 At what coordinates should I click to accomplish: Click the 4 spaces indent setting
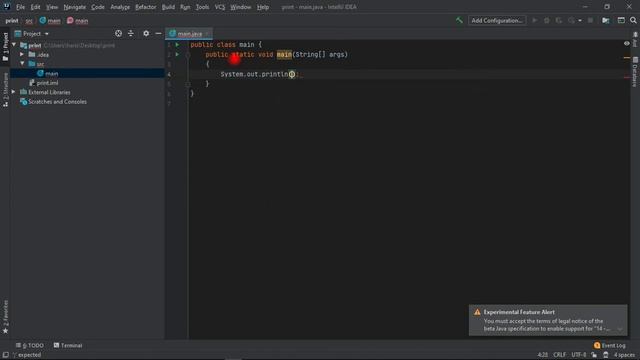[624, 355]
